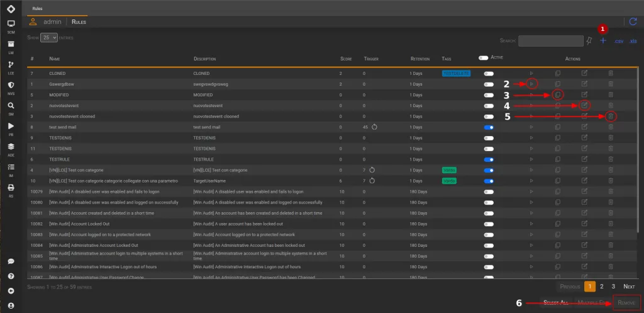The height and width of the screenshot is (313, 644).
Task: Open the IM list icon
Action: [x=11, y=167]
